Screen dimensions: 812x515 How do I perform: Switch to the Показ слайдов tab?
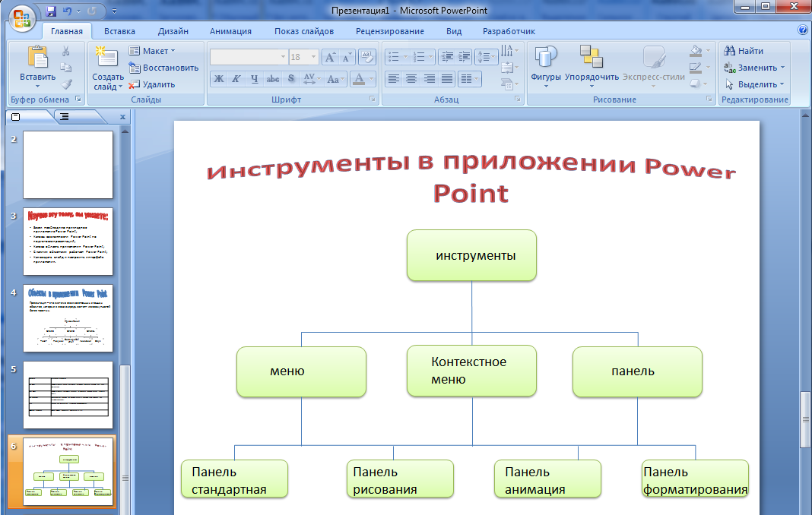(304, 31)
